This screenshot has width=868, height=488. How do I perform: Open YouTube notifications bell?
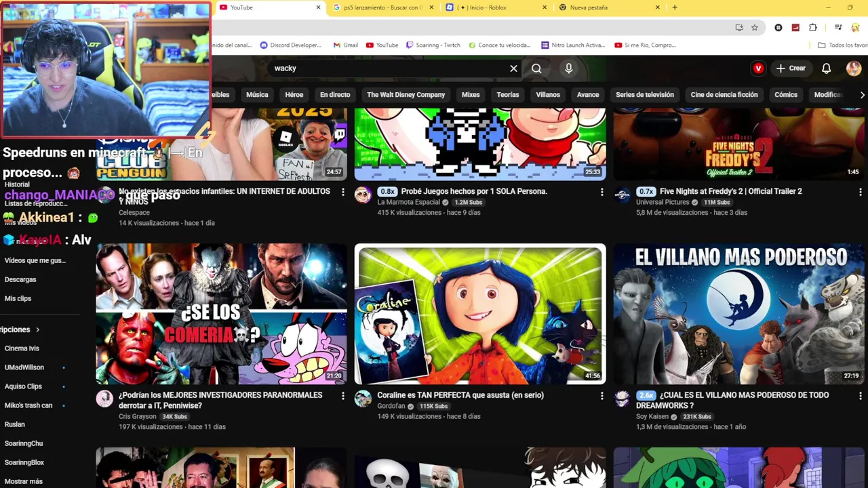[826, 68]
